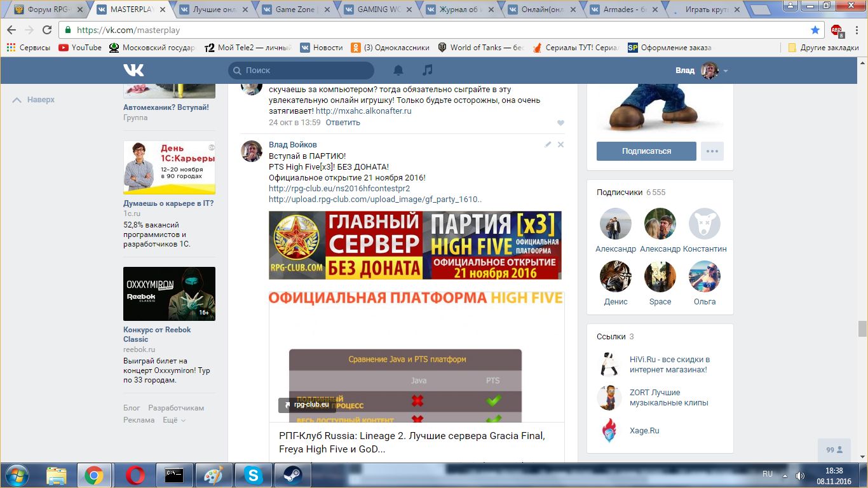This screenshot has height=488, width=868.
Task: Open Paint from the taskbar
Action: click(x=214, y=475)
